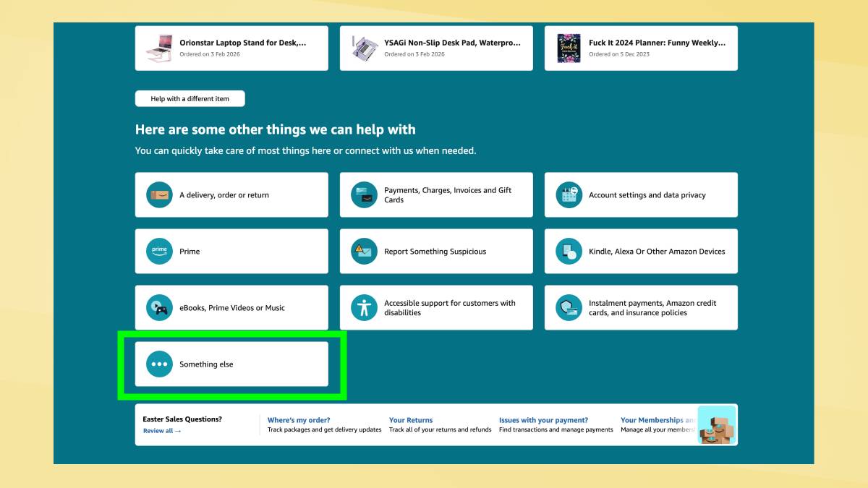Click the eBooks and video game controller icon
This screenshot has width=868, height=488.
pos(159,308)
